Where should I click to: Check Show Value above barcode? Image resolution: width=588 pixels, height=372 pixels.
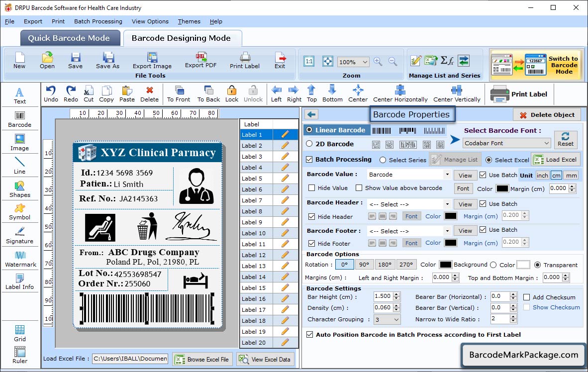(359, 188)
